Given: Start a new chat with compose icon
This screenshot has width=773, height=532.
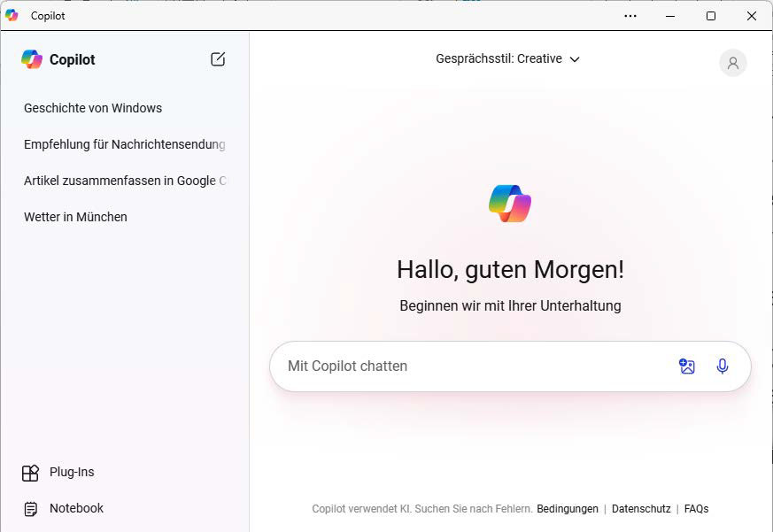Looking at the screenshot, I should 218,59.
